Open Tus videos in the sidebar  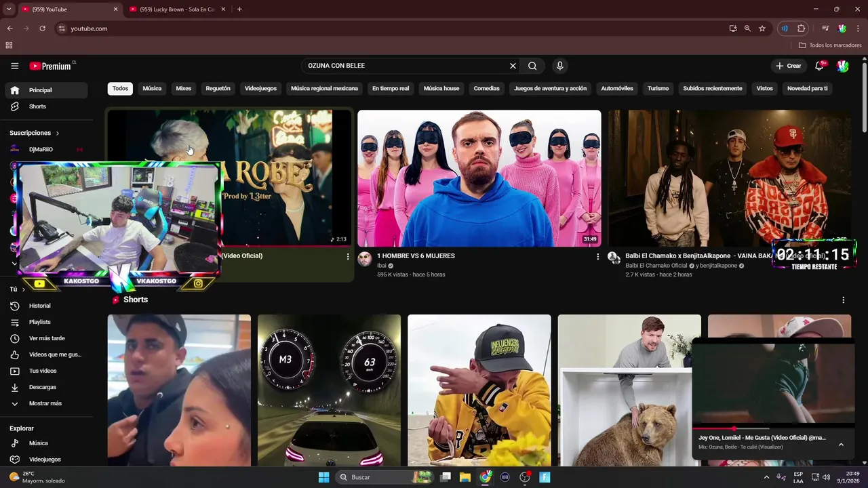[x=47, y=371]
